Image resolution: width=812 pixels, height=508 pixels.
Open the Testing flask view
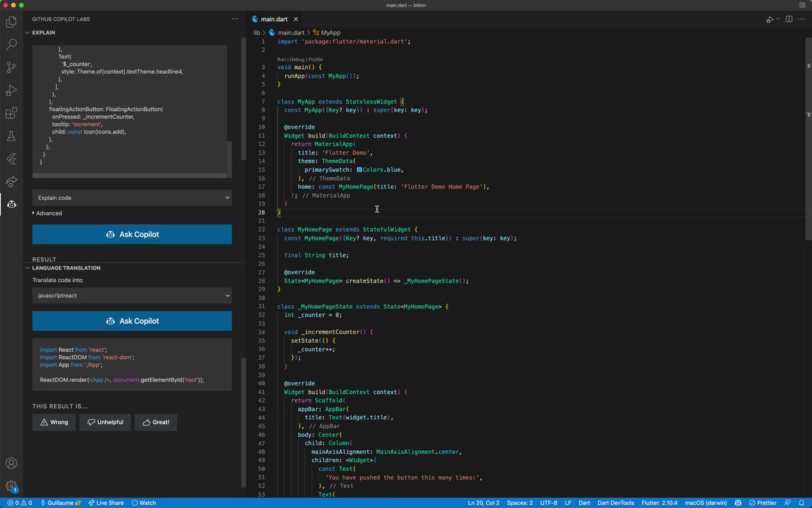coord(12,135)
